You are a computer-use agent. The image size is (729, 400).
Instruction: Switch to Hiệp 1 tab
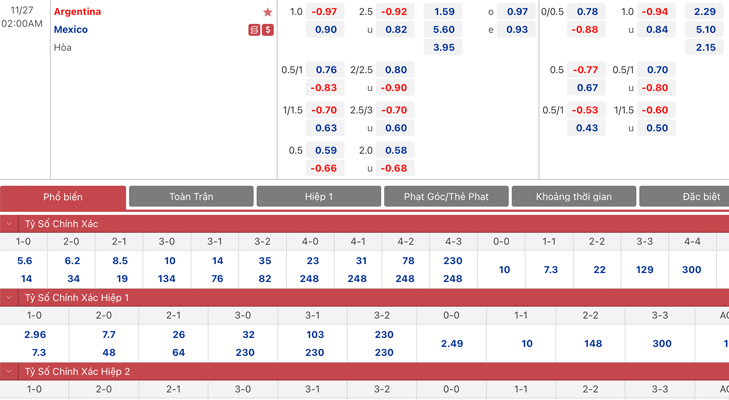(x=319, y=197)
